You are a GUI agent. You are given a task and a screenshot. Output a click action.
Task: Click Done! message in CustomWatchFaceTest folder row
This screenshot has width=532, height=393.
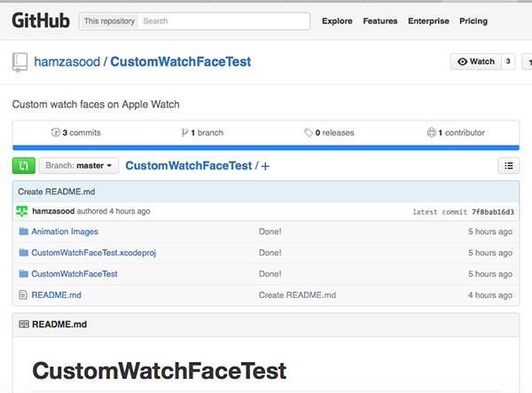[270, 273]
